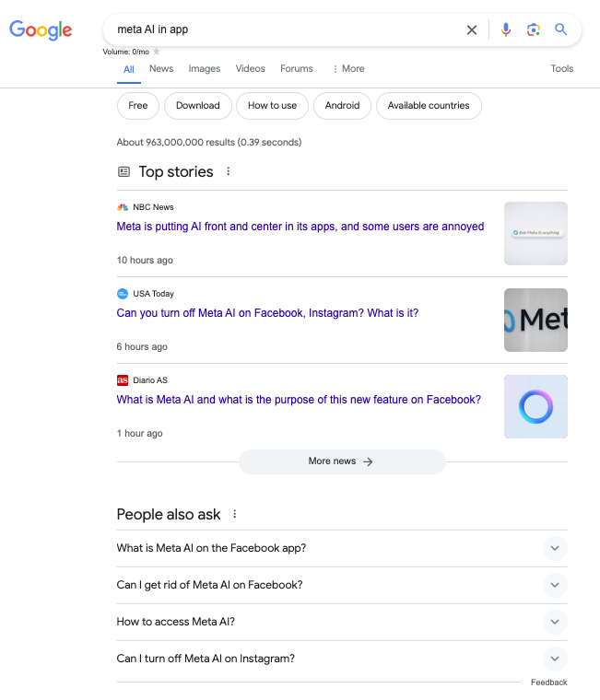
Task: Clear the search box text
Action: click(x=472, y=29)
